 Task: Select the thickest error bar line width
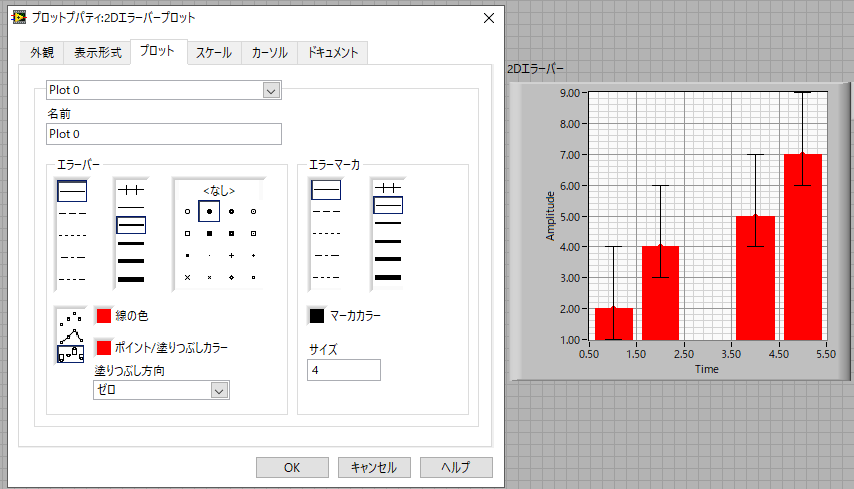(132, 278)
